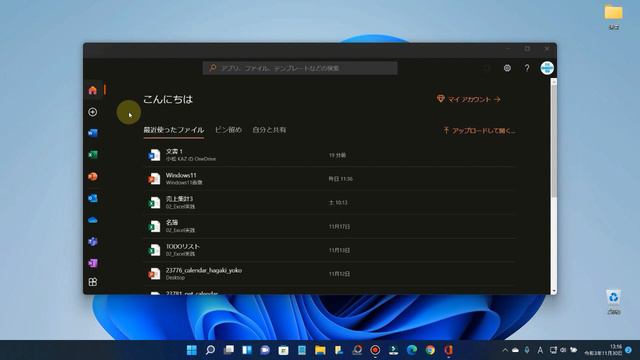Open the Recycle Bin on the desktop
Viewport: 640px width, 360px height.
pos(613,302)
